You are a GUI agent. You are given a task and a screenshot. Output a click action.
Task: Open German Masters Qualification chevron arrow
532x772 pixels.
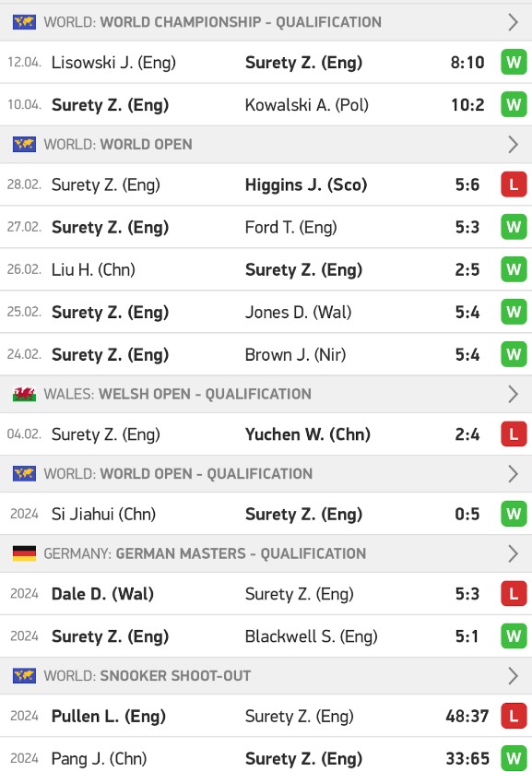coord(513,553)
